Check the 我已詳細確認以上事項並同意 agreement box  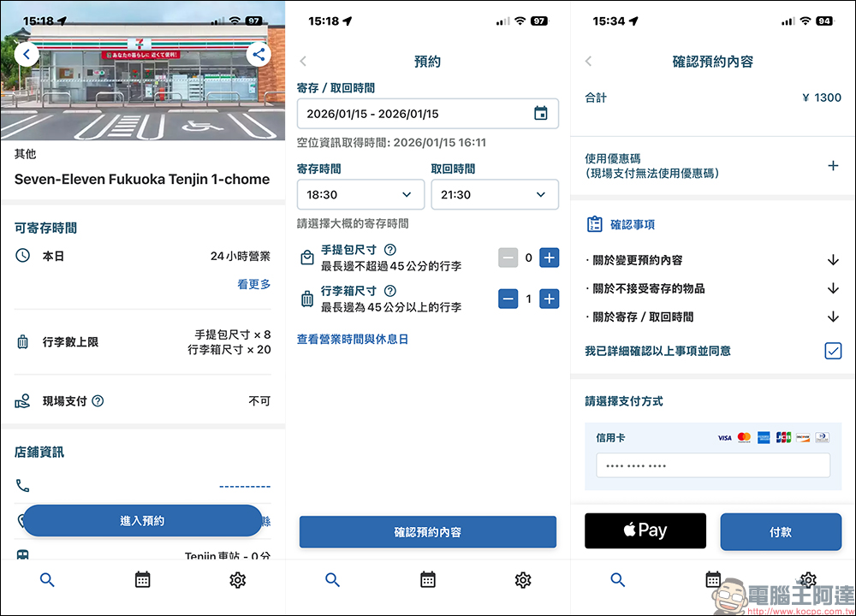click(832, 350)
